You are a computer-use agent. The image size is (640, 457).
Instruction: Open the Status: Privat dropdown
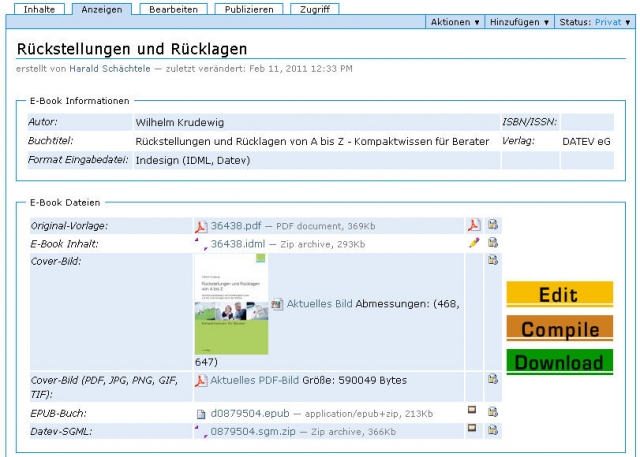[595, 22]
